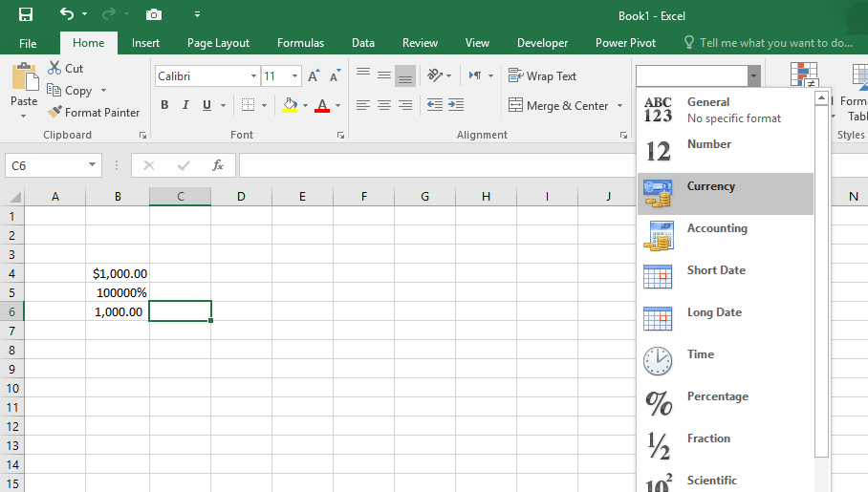The height and width of the screenshot is (492, 868).
Task: Switch to the Developer tab
Action: click(x=543, y=43)
